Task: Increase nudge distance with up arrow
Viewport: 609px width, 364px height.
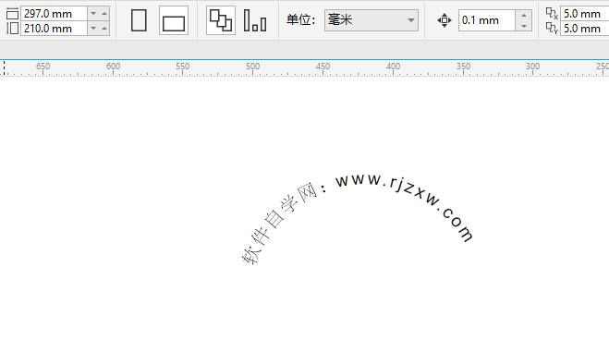Action: pyautogui.click(x=524, y=15)
